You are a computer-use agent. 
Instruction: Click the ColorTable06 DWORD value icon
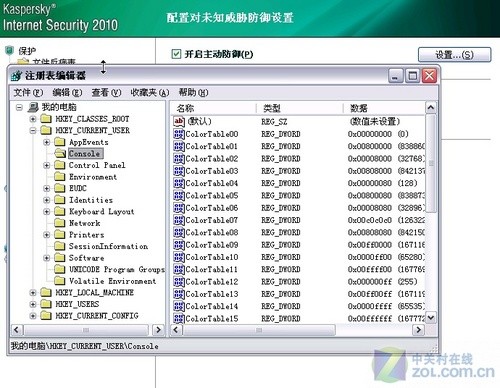click(x=179, y=208)
